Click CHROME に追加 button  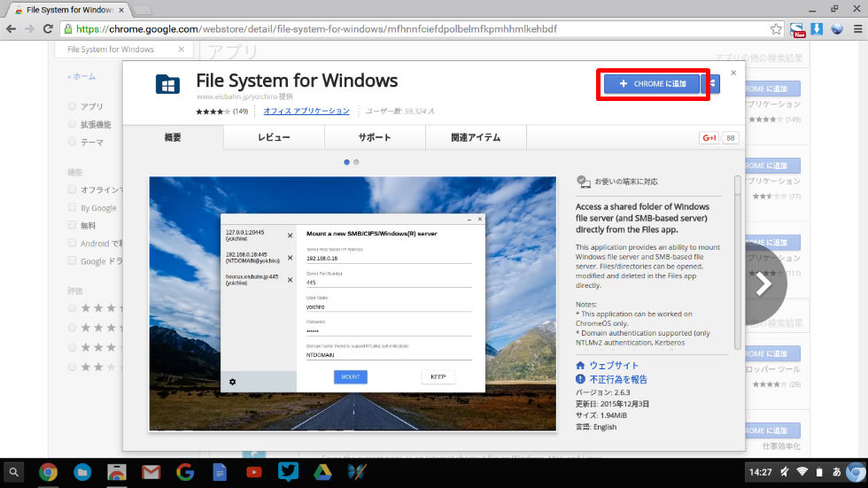pyautogui.click(x=652, y=83)
